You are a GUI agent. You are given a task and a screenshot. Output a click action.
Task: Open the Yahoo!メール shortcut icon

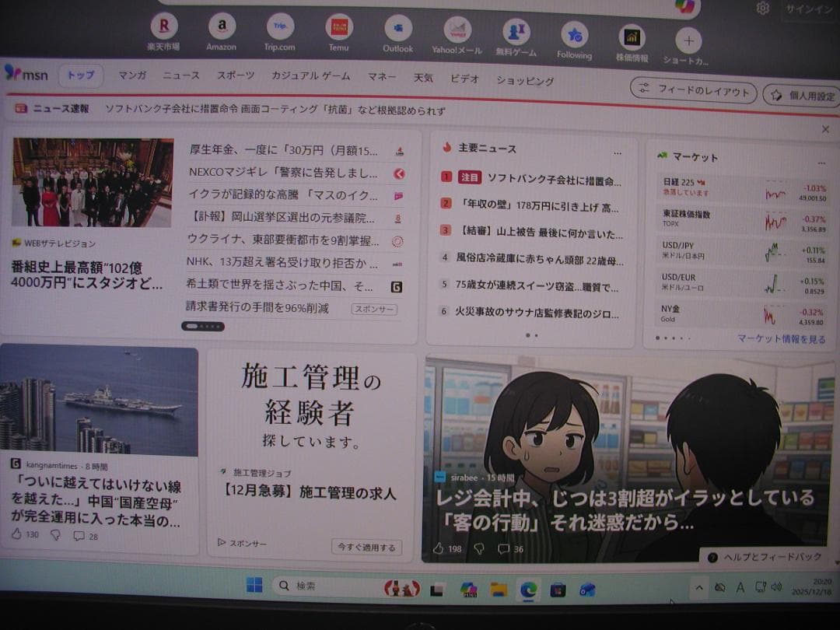tap(457, 30)
